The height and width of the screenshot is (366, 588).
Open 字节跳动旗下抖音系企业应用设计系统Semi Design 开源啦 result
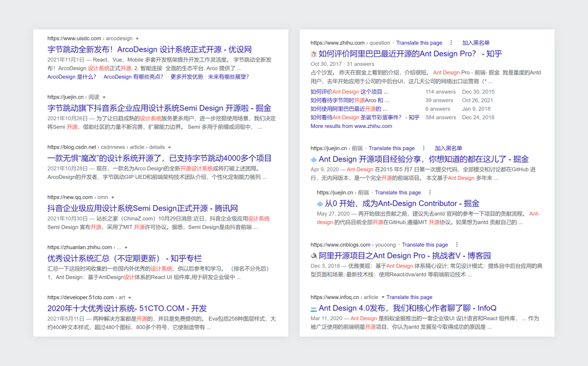(x=159, y=108)
